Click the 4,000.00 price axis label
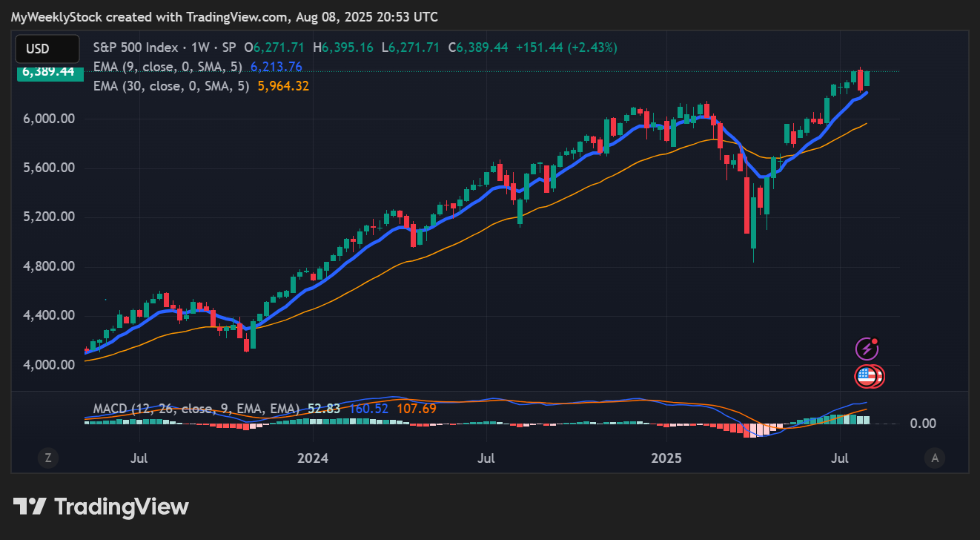980x540 pixels. click(48, 365)
